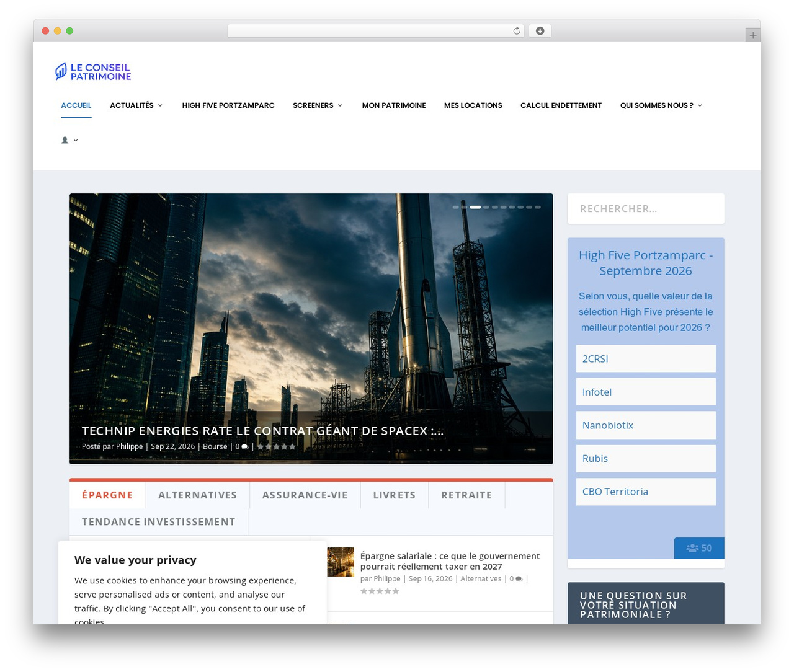Click the browser address bar
Screen dimensions: 794x672
point(376,31)
